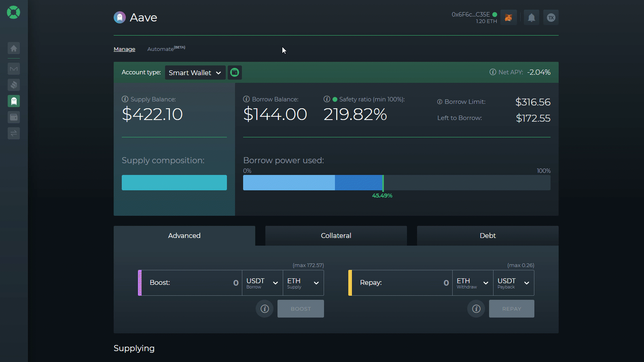Click the REPAY button
Image resolution: width=644 pixels, height=362 pixels.
click(x=512, y=309)
